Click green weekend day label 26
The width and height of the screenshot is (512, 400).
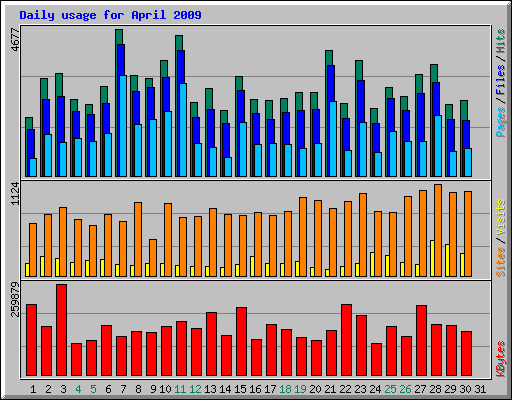405,389
